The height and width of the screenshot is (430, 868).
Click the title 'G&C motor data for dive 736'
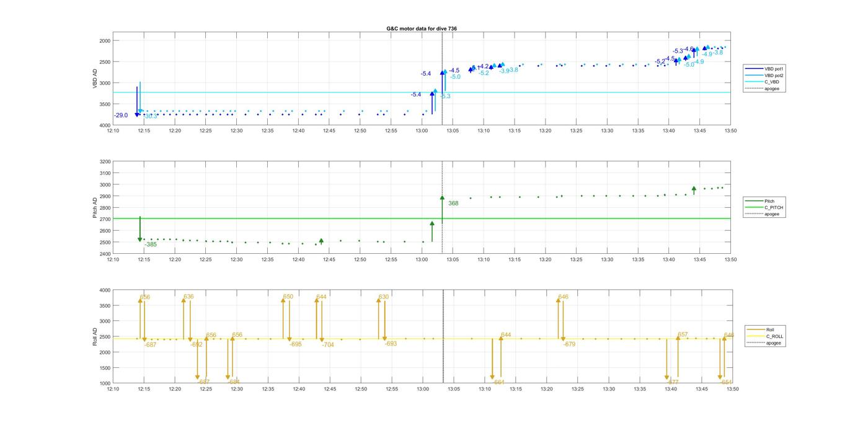[x=422, y=29]
